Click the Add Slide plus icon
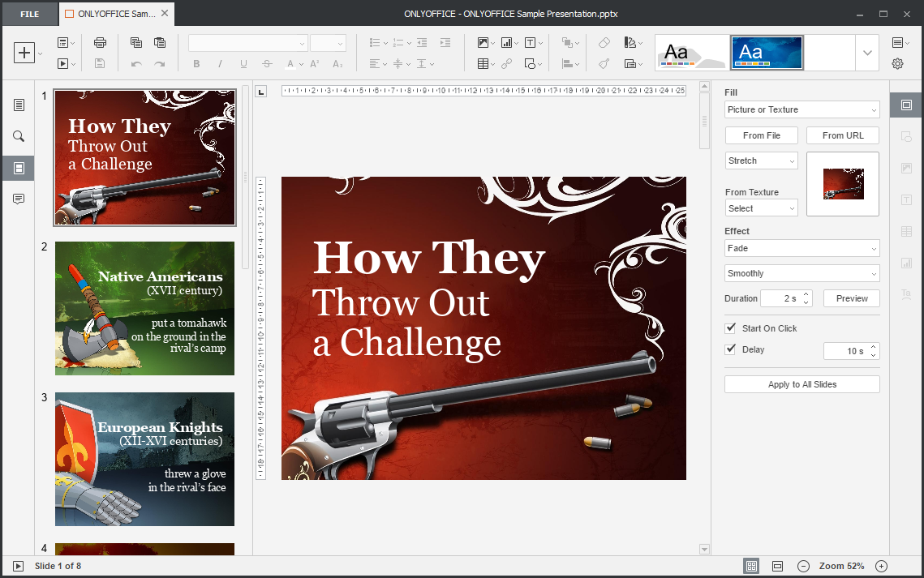The image size is (924, 578). (24, 53)
